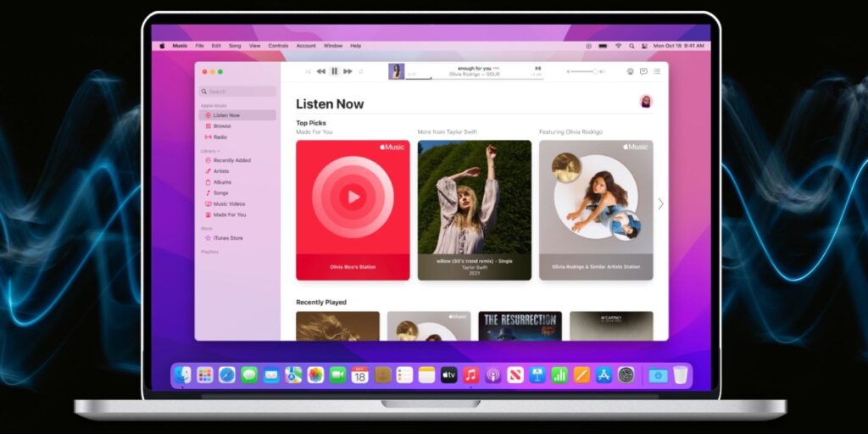Screen dimensions: 868x434
Task: Open Trash from the Dock
Action: point(681,375)
